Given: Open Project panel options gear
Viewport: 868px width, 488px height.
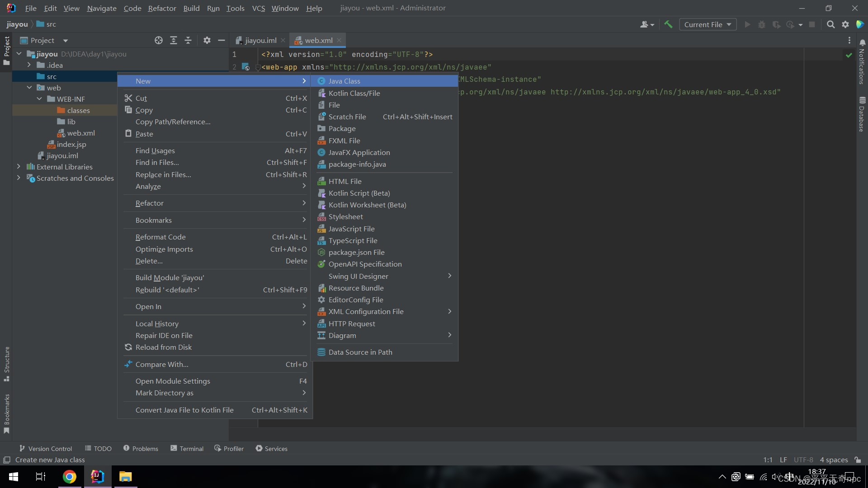Looking at the screenshot, I should click(x=207, y=40).
